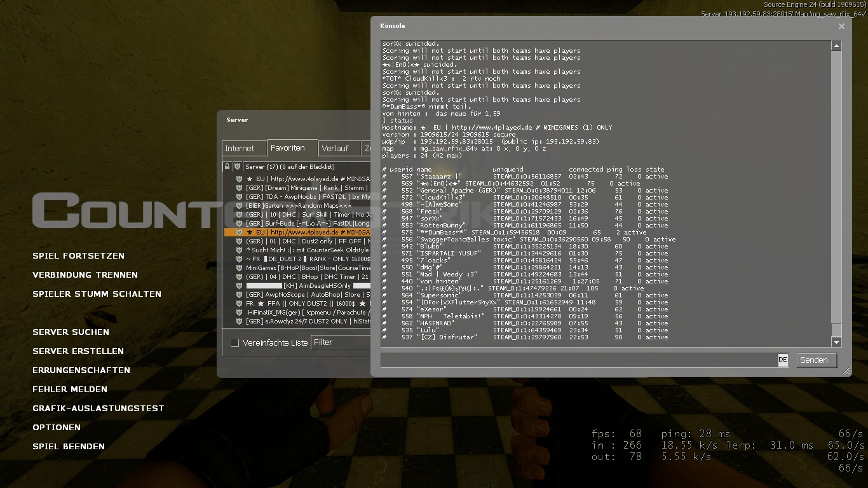
Task: Click shield icon of FR DE_DUST 2 RANK server
Action: [239, 259]
